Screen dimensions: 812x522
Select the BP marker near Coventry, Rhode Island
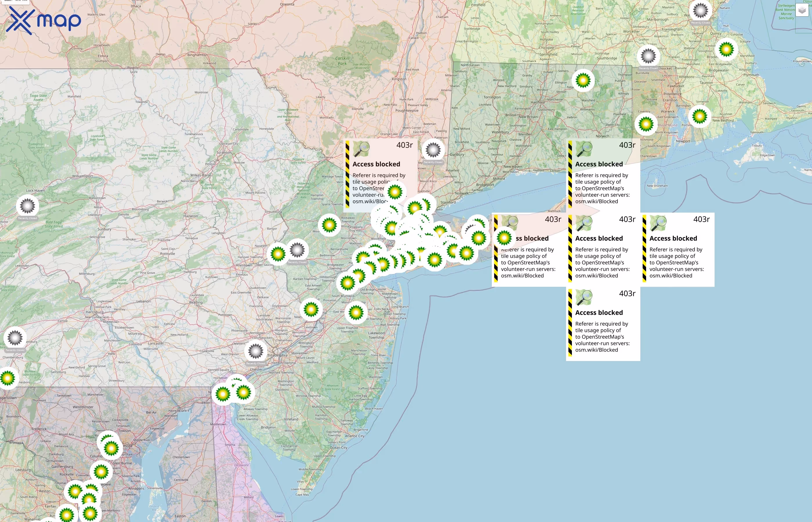pyautogui.click(x=646, y=124)
